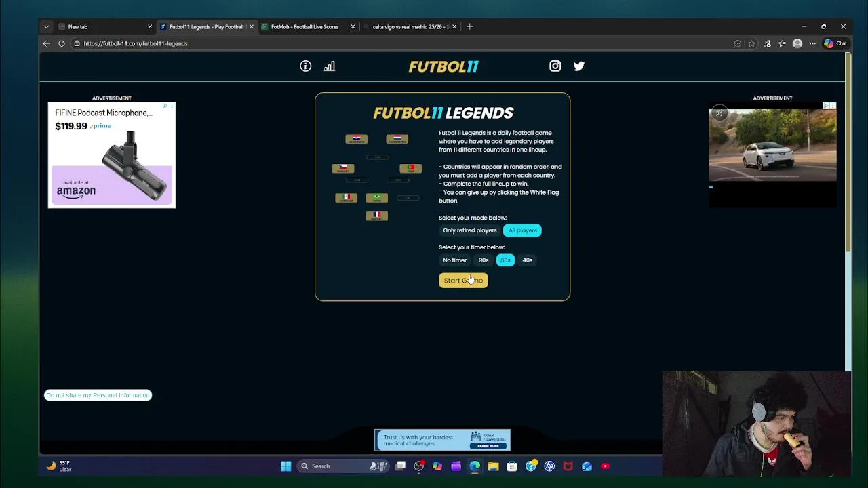
Task: Close the New tab tab
Action: (150, 26)
